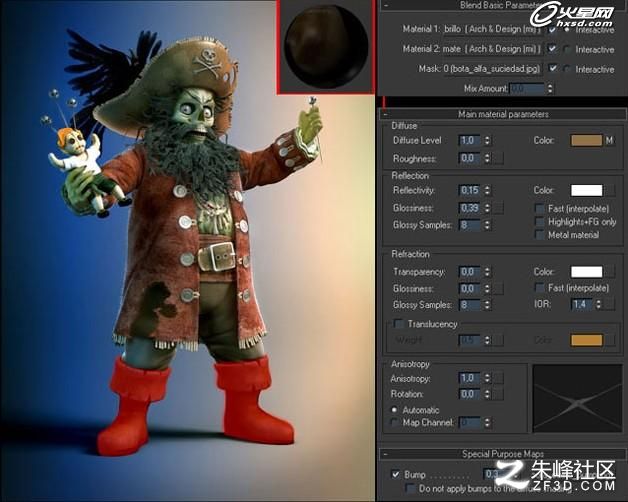Screen dimensions: 628x502
Task: Click the Transparency spinner arrows
Action: pyautogui.click(x=487, y=272)
